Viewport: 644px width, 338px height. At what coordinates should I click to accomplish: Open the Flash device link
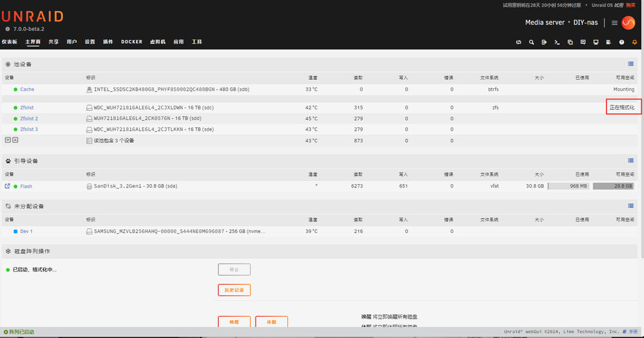tap(26, 186)
